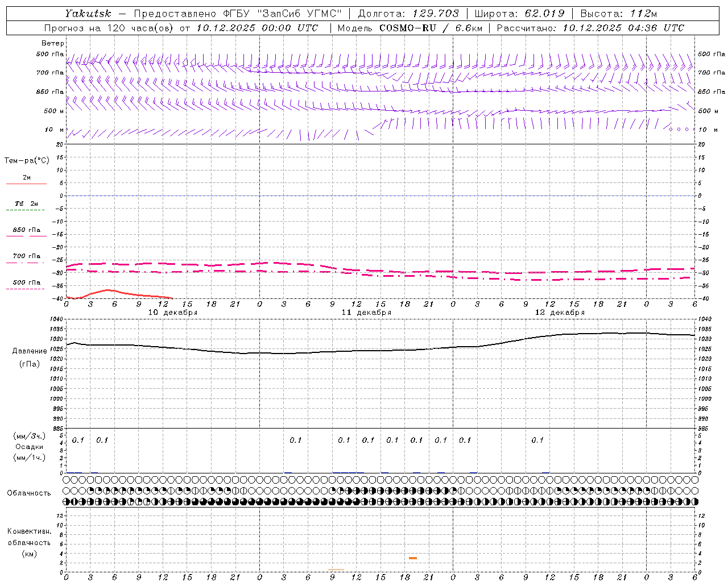Click the Осадки precipitation label
The image size is (728, 582).
click(x=30, y=447)
